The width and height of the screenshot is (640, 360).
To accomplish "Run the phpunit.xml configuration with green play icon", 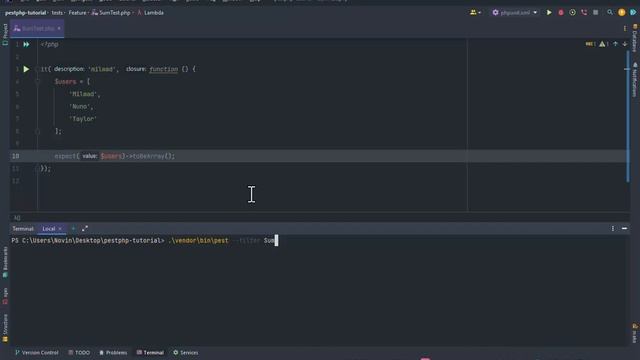I will point(549,13).
